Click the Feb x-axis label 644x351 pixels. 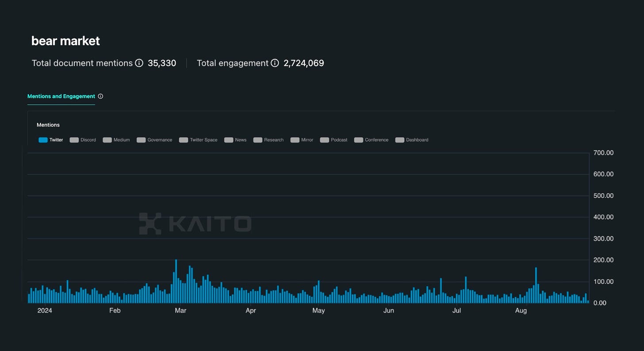click(115, 311)
